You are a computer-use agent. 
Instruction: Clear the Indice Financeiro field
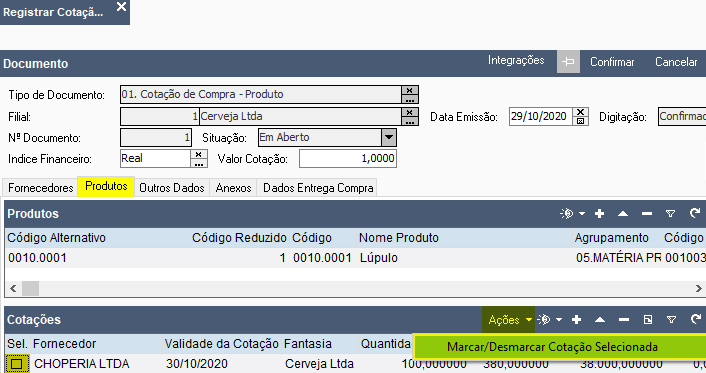tap(199, 154)
